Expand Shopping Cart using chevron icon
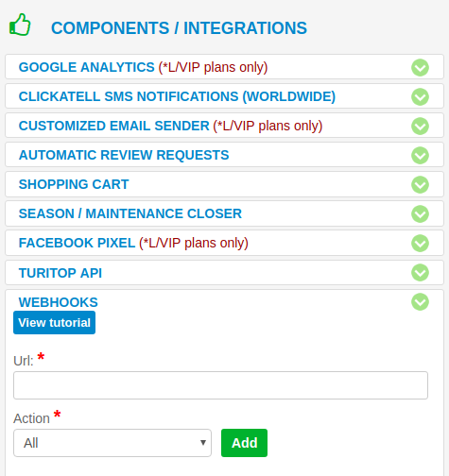This screenshot has width=449, height=476. point(420,184)
